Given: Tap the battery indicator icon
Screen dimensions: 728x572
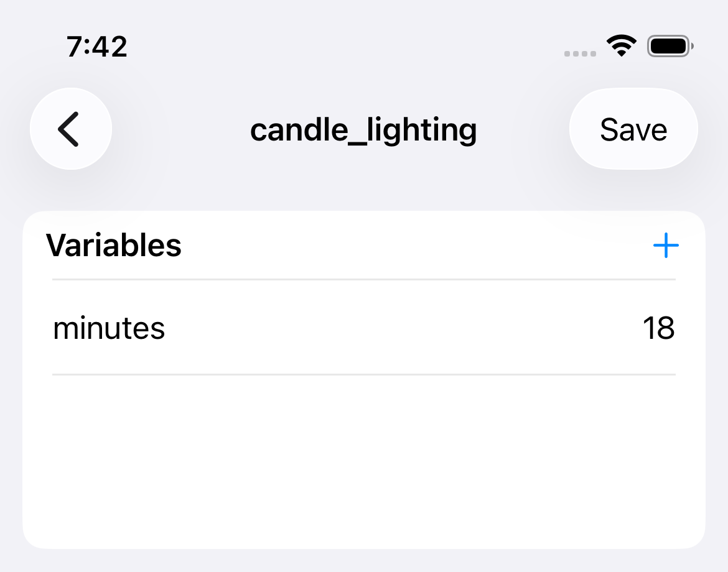Looking at the screenshot, I should (670, 46).
